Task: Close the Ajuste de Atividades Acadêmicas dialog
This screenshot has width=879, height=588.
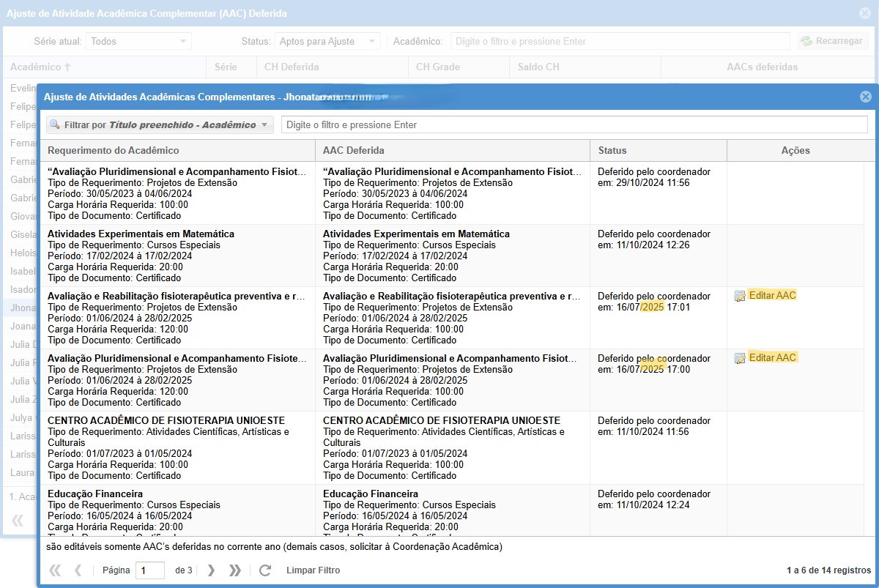Action: click(865, 97)
